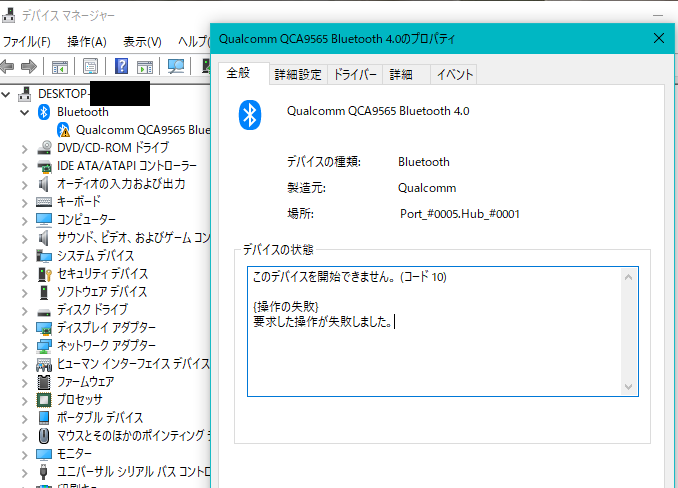Expand the DVD/CD-ROM ドライブ node
Image resolution: width=678 pixels, height=488 pixels.
pos(25,149)
